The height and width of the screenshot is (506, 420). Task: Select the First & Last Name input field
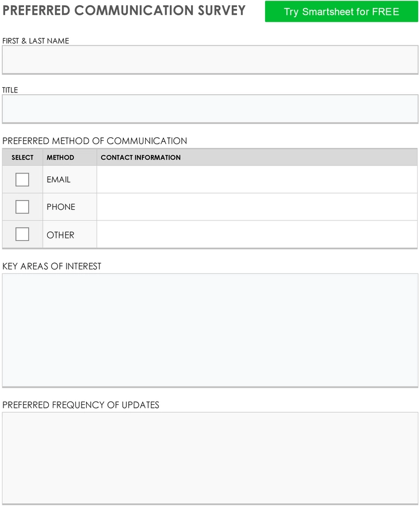pos(210,60)
